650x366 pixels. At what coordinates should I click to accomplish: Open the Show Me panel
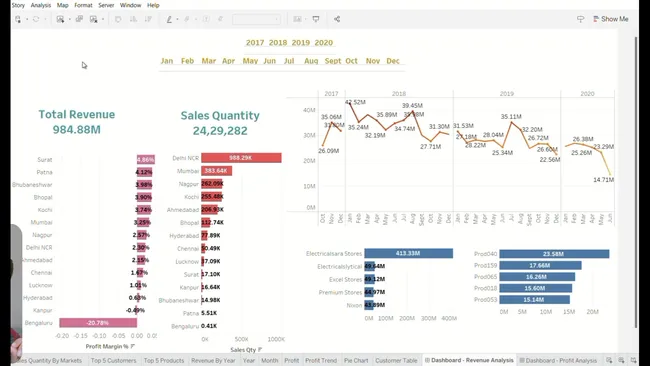(611, 19)
